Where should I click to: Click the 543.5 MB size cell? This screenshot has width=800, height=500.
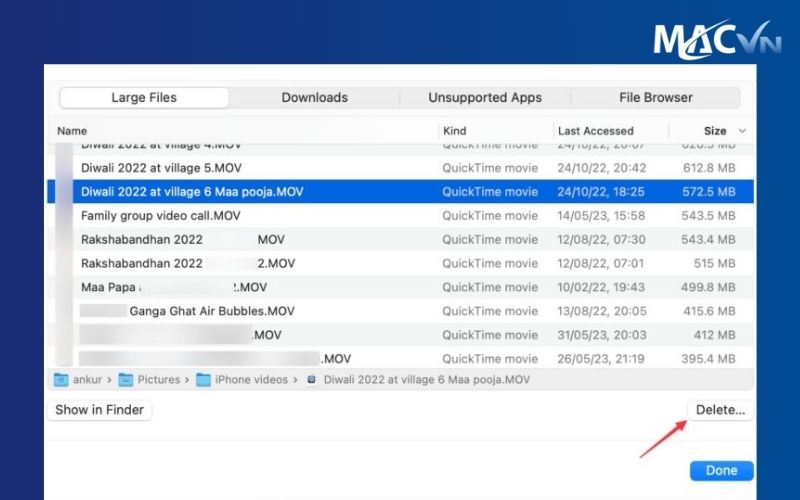point(708,215)
